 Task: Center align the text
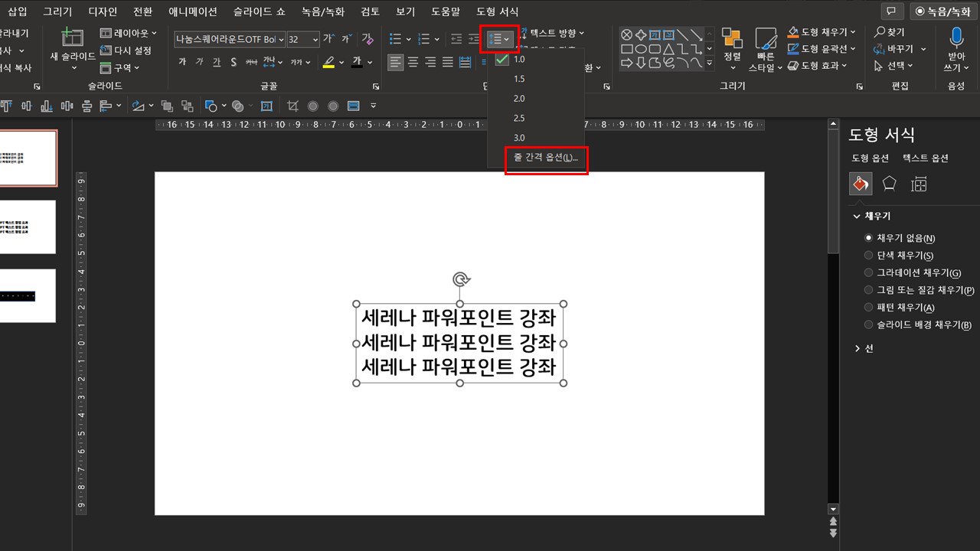[413, 62]
